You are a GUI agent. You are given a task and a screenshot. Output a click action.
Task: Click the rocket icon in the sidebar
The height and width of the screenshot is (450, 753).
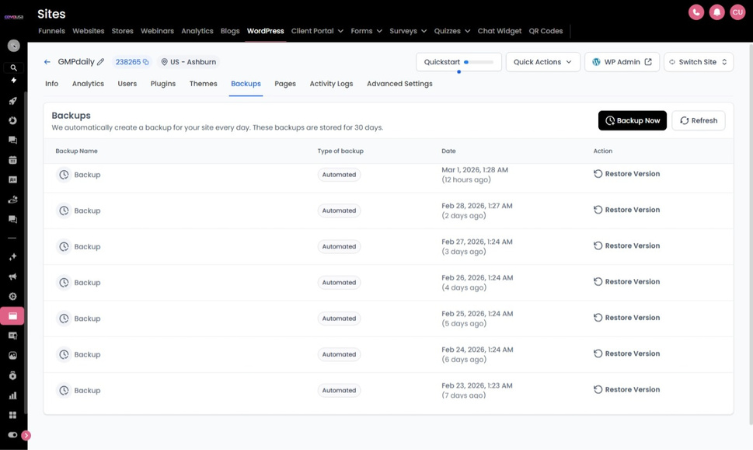click(13, 101)
